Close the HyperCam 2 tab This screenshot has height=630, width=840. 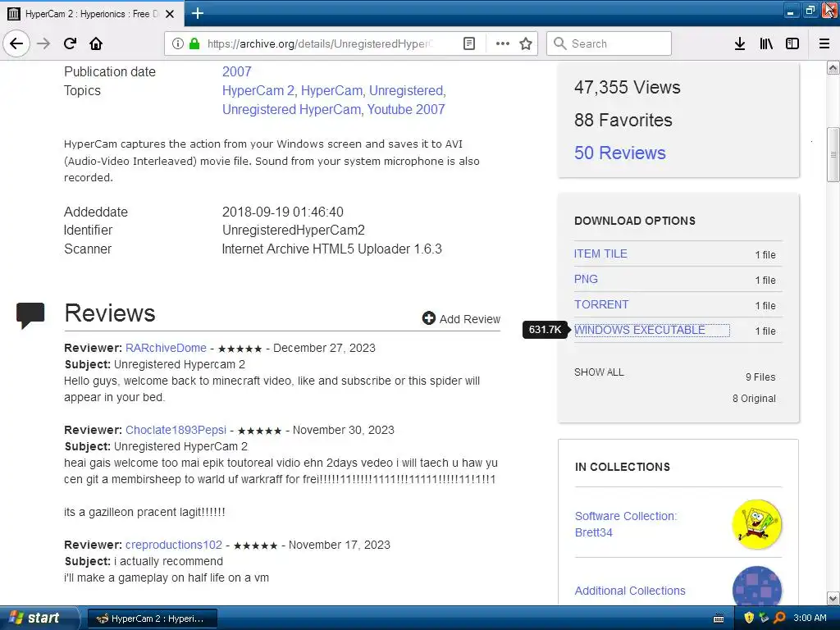point(170,14)
